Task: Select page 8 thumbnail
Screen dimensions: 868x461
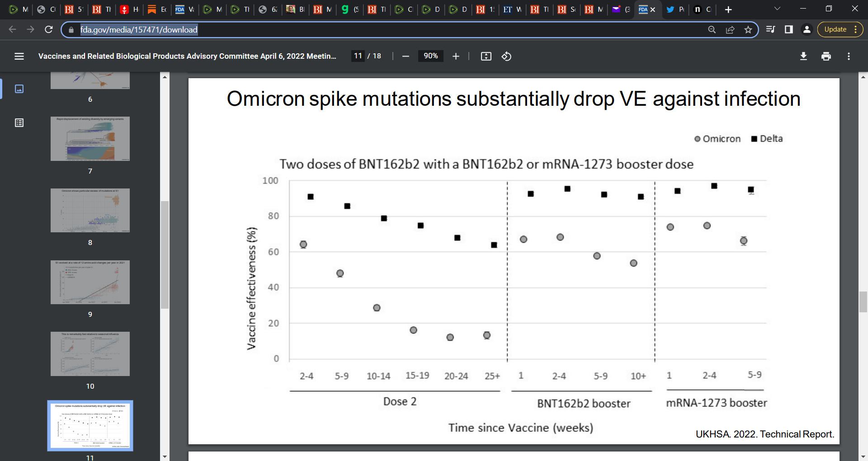Action: coord(90,211)
